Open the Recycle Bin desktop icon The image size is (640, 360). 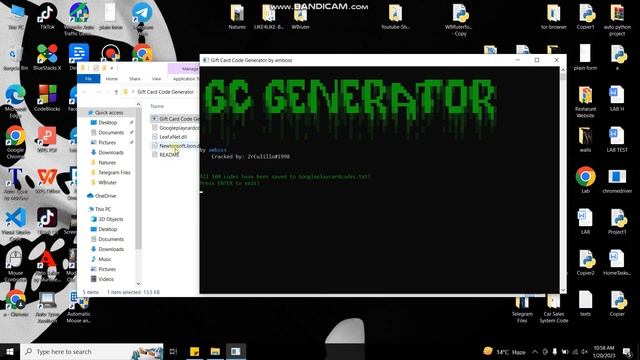(x=15, y=57)
